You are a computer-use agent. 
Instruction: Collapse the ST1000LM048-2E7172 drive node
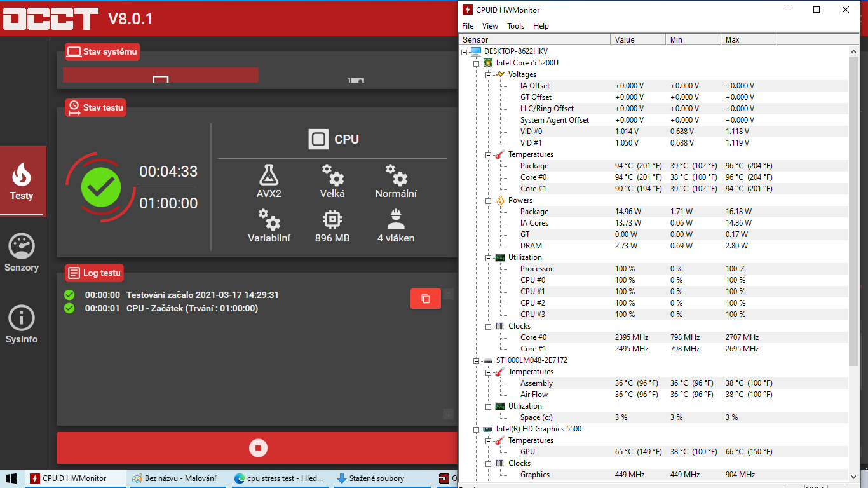[x=476, y=360]
